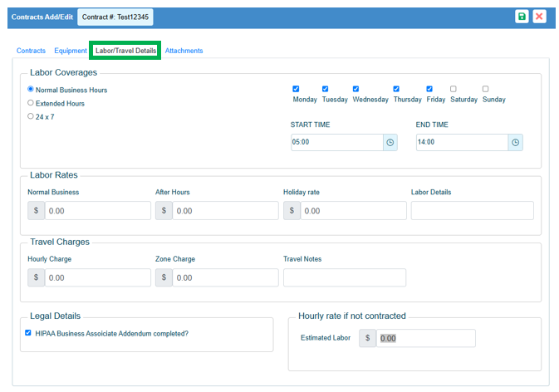The image size is (559, 392).
Task: Switch to the Contracts tab
Action: pos(31,51)
